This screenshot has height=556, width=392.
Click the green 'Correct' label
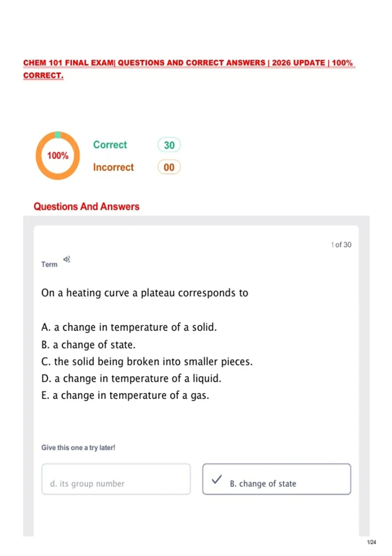point(110,145)
